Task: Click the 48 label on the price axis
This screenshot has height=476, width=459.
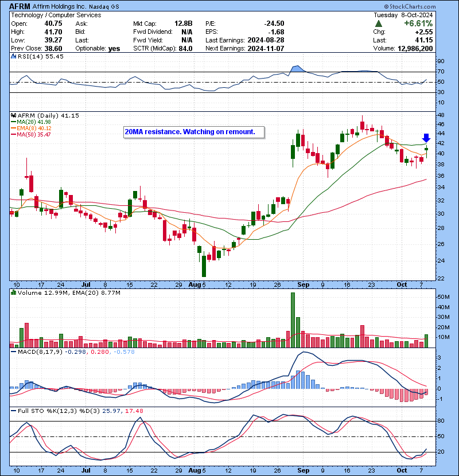Action: (441, 115)
